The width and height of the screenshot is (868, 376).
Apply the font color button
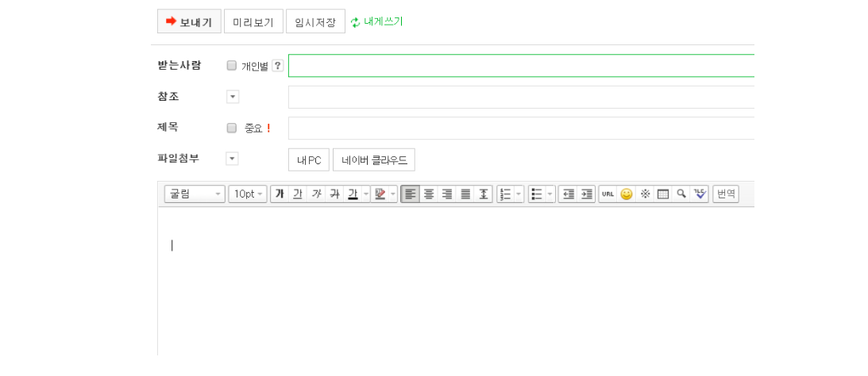pos(353,194)
